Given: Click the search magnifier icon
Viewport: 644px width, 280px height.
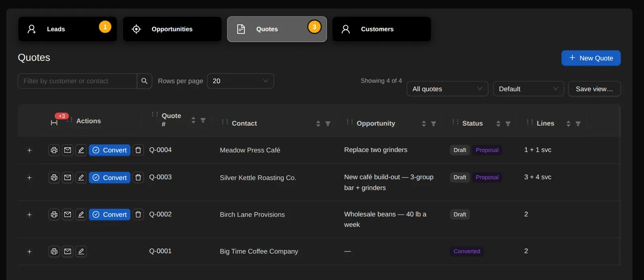Looking at the screenshot, I should (144, 81).
